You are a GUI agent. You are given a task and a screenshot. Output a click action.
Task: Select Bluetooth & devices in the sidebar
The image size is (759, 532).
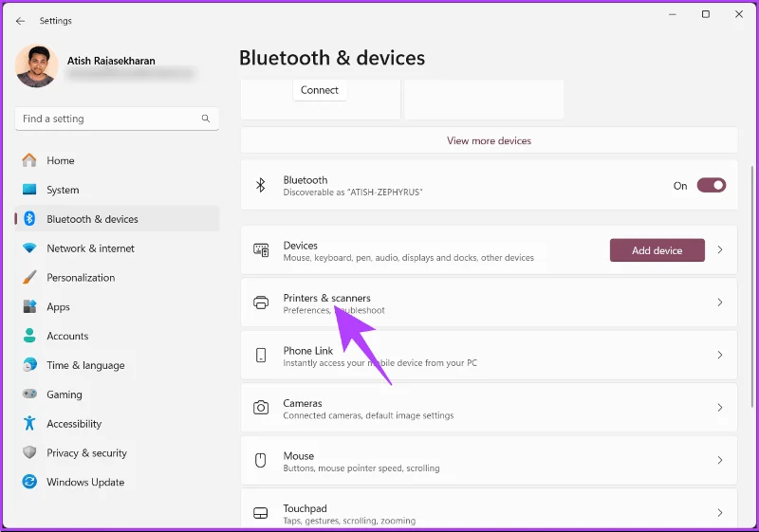click(x=117, y=219)
